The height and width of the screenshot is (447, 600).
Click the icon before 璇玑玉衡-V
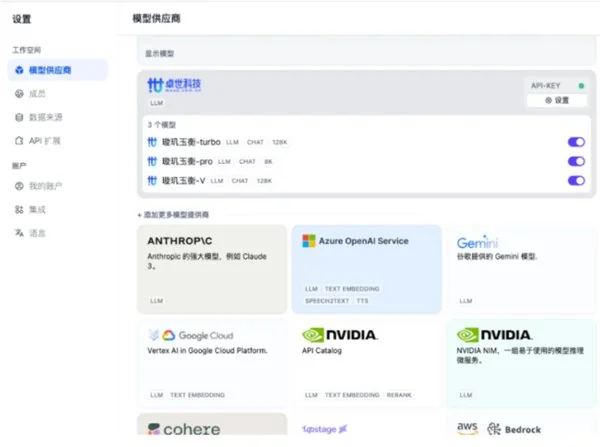tap(152, 180)
